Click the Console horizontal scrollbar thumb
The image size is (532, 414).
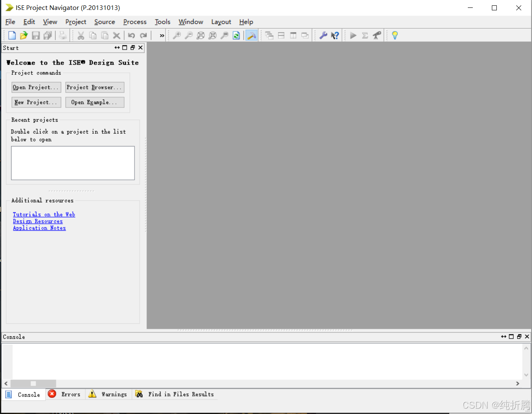click(34, 383)
